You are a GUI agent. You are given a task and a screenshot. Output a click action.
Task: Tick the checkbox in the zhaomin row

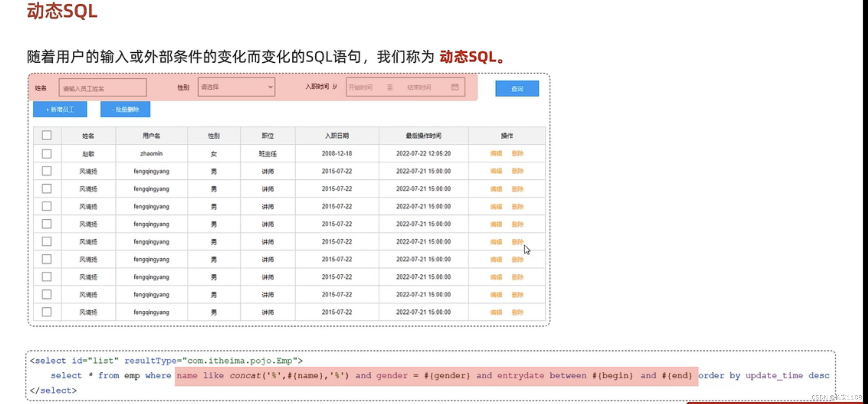pos(47,154)
